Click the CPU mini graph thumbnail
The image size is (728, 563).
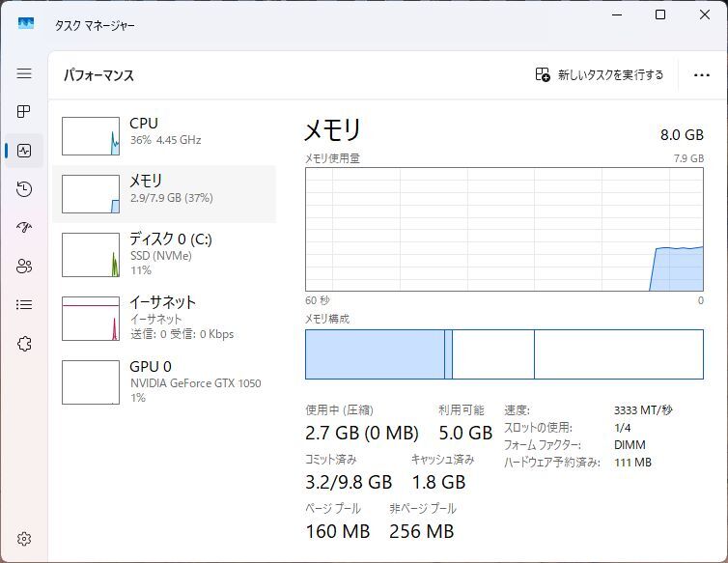[x=91, y=136]
